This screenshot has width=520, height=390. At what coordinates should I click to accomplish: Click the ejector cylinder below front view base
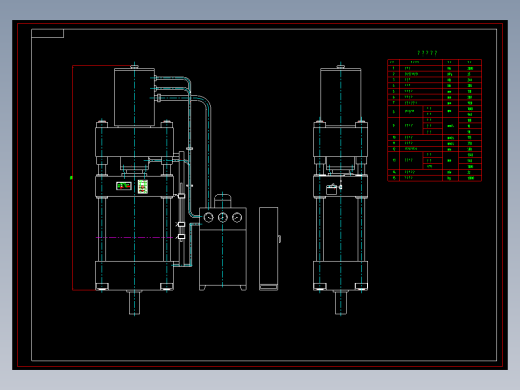134,302
